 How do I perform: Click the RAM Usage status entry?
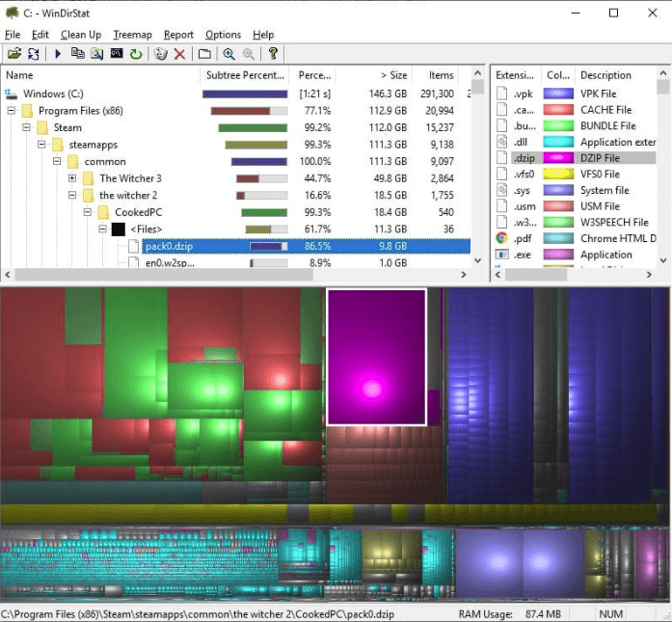pos(510,614)
